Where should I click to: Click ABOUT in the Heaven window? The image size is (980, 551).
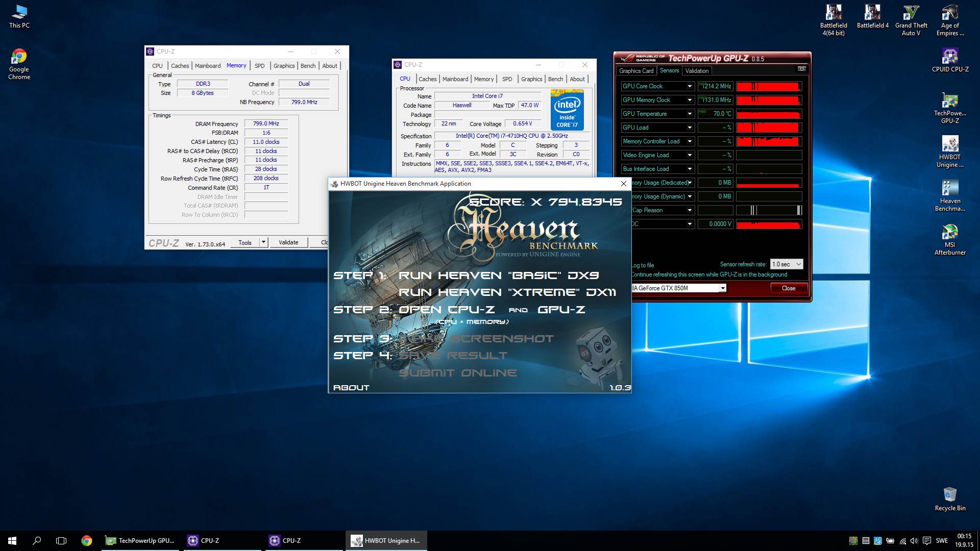351,388
